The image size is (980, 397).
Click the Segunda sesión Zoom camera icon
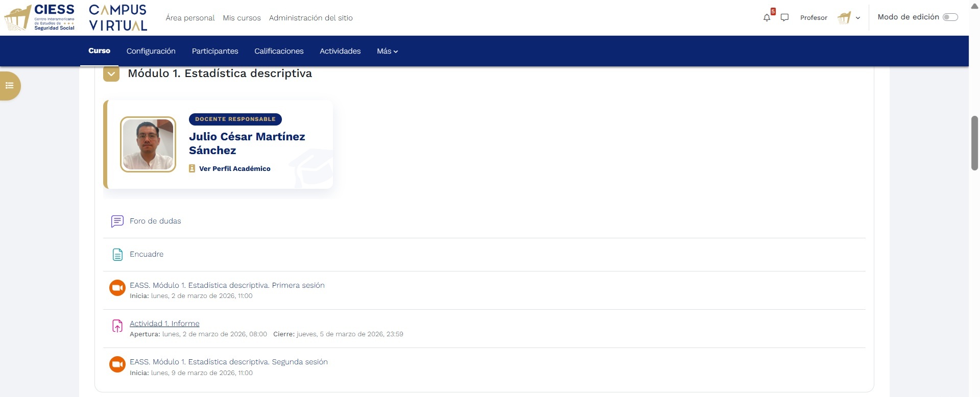click(117, 364)
